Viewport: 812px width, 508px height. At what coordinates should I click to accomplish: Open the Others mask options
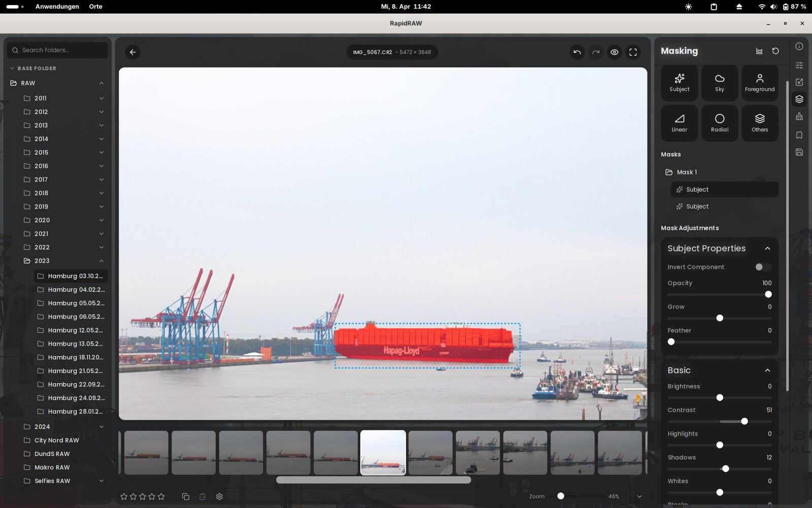click(x=759, y=123)
